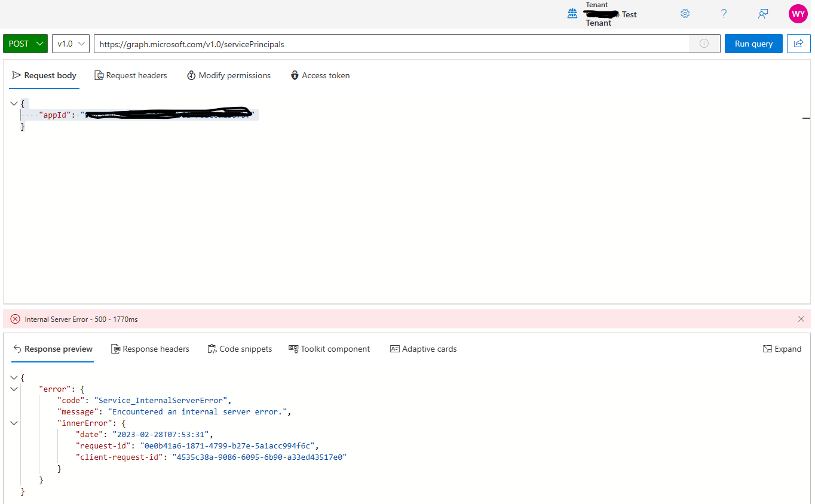Collapse the innerError JSON node
This screenshot has width=815, height=504.
pos(14,423)
